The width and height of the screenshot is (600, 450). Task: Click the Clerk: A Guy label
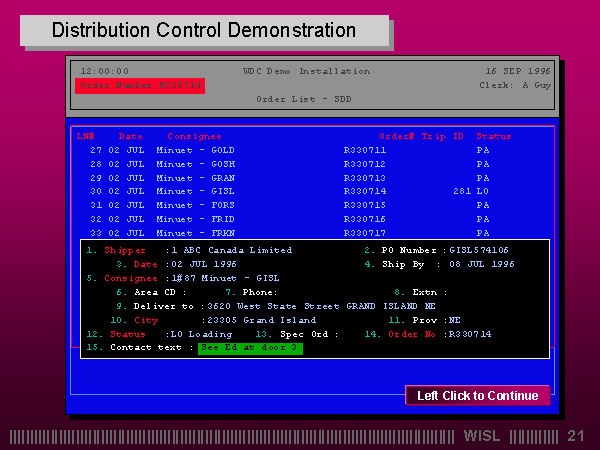coord(515,85)
